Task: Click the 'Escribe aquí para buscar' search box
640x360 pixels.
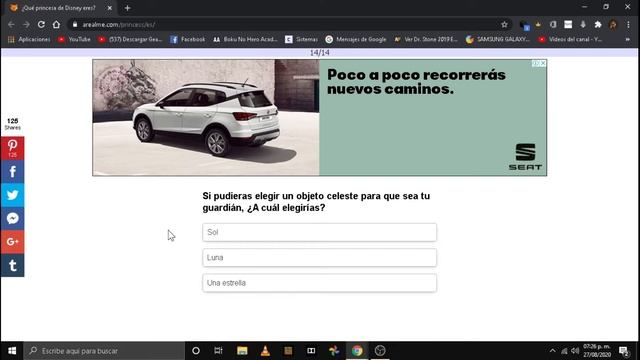Action: (104, 351)
